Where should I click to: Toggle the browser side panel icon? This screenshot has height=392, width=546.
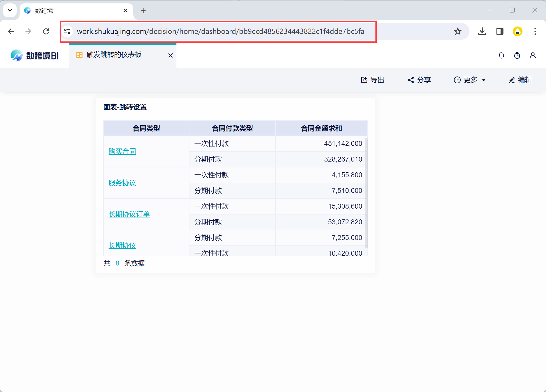pos(500,31)
